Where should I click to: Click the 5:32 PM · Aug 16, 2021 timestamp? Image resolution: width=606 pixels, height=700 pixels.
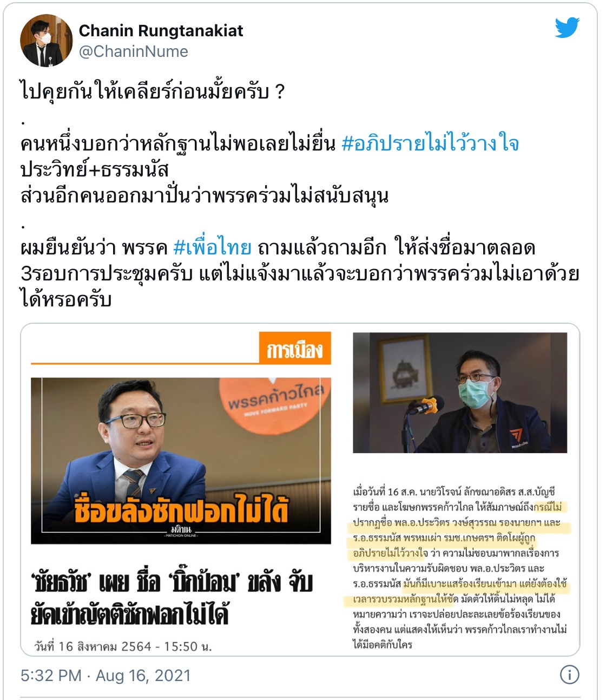pos(106,676)
